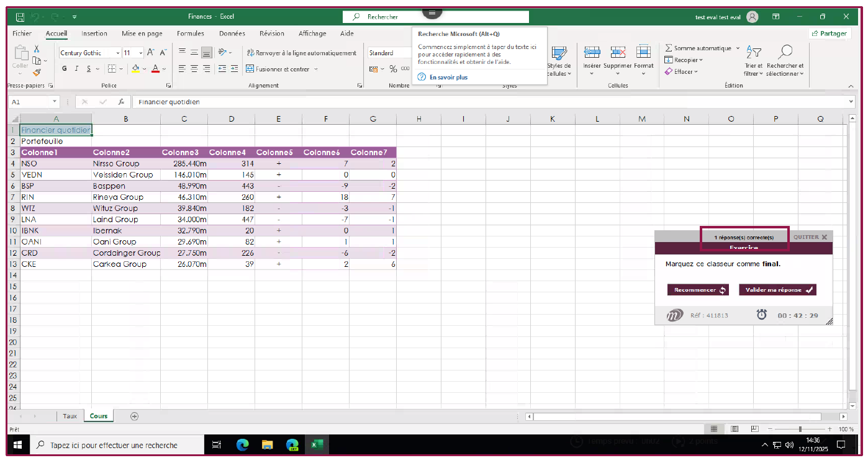The width and height of the screenshot is (868, 463).
Task: Expand the formula bar chevron
Action: [x=851, y=102]
